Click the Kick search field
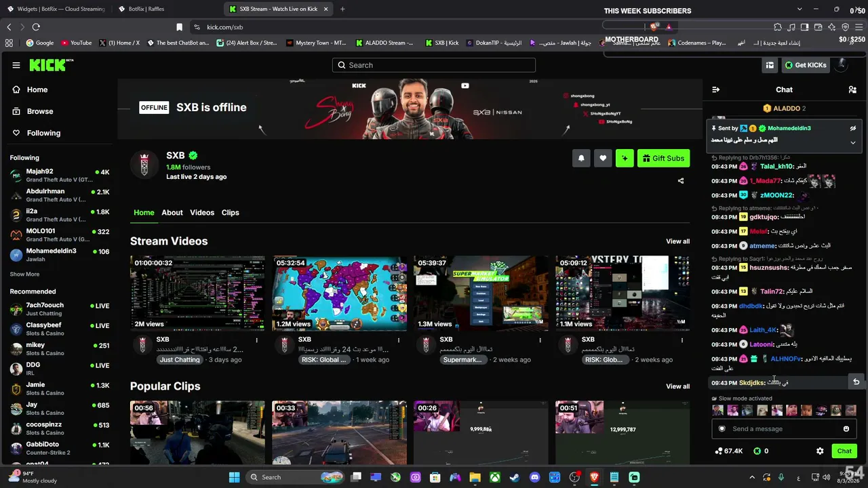 click(x=434, y=65)
